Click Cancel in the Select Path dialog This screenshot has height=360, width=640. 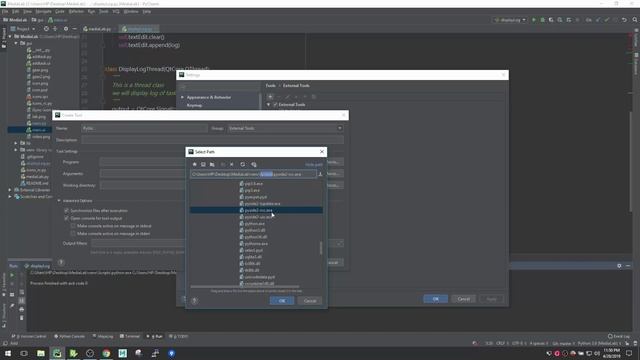tap(310, 301)
